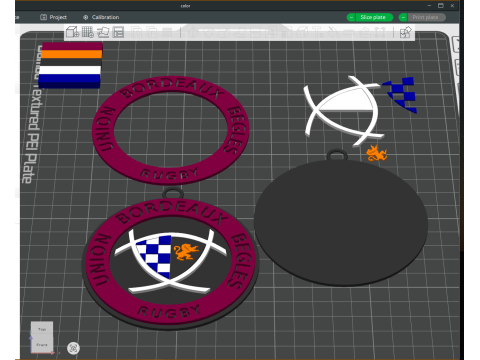Click the Auto orient toolbar icon
Image resolution: width=480 pixels, height=360 pixels.
tap(103, 32)
